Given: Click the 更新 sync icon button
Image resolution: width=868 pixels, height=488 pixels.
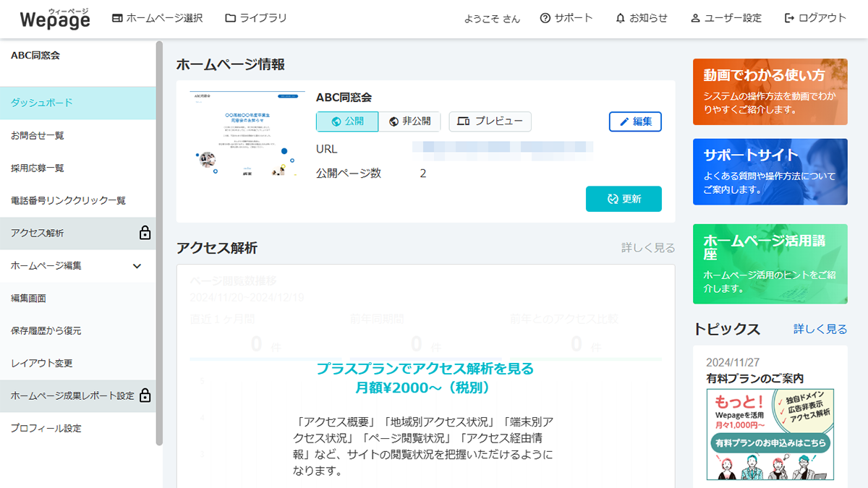Looking at the screenshot, I should [614, 198].
